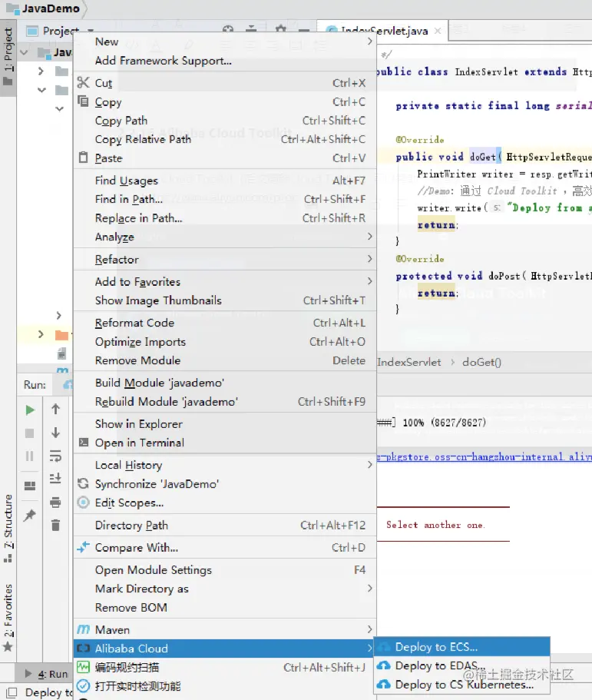This screenshot has height=700, width=592.
Task: Click the pause icon in Run panel
Action: (30, 456)
